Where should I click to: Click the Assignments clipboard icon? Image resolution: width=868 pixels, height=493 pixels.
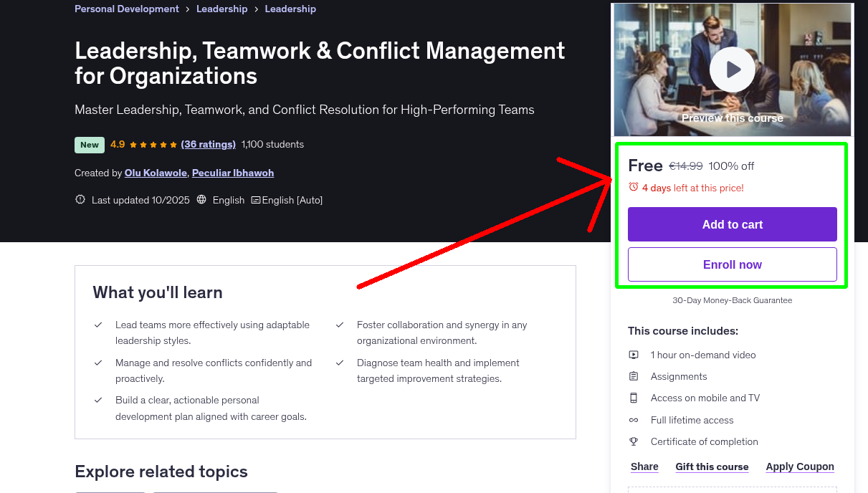click(x=634, y=376)
